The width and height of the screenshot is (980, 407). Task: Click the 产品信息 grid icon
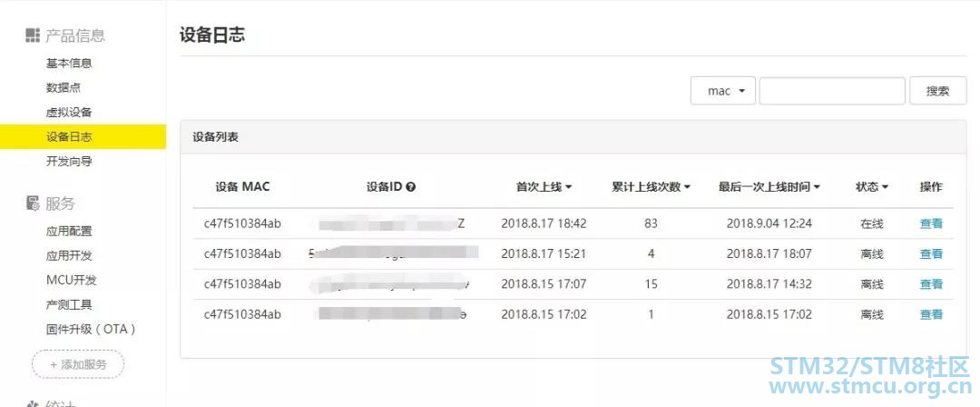point(33,35)
